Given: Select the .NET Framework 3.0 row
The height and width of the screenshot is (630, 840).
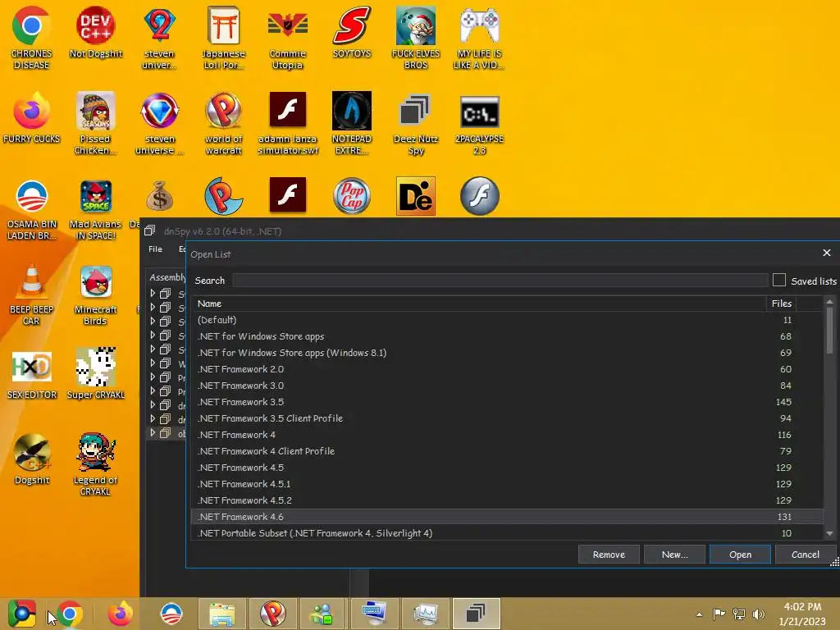Looking at the screenshot, I should [x=507, y=386].
